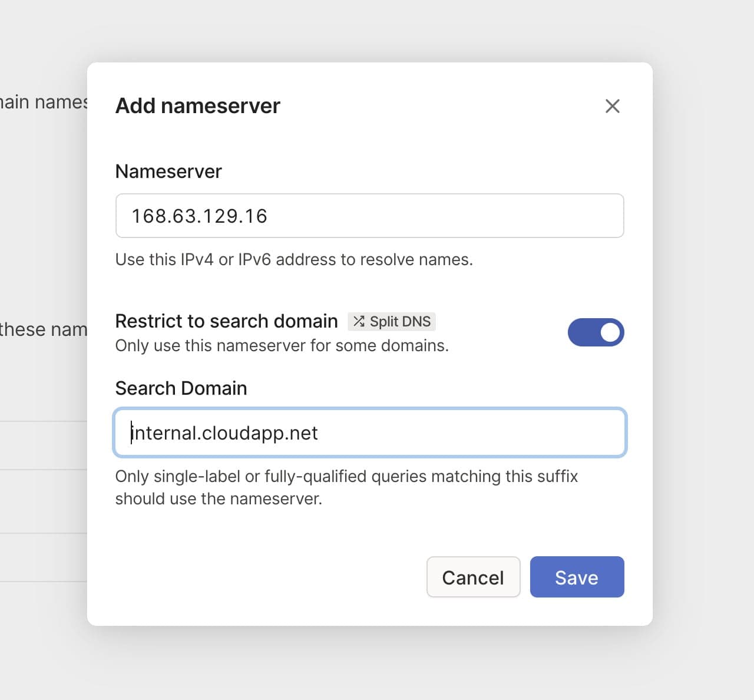The width and height of the screenshot is (754, 700).
Task: Click the Add nameserver dialog title
Action: (x=197, y=106)
